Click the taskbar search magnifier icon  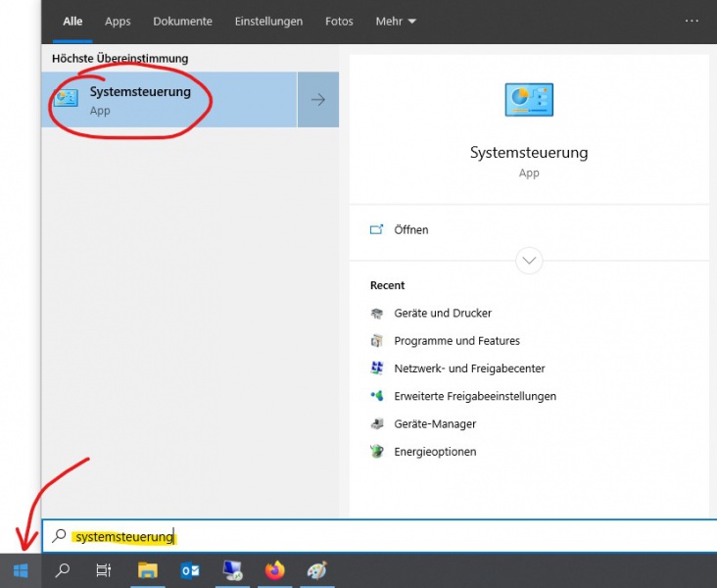[62, 570]
